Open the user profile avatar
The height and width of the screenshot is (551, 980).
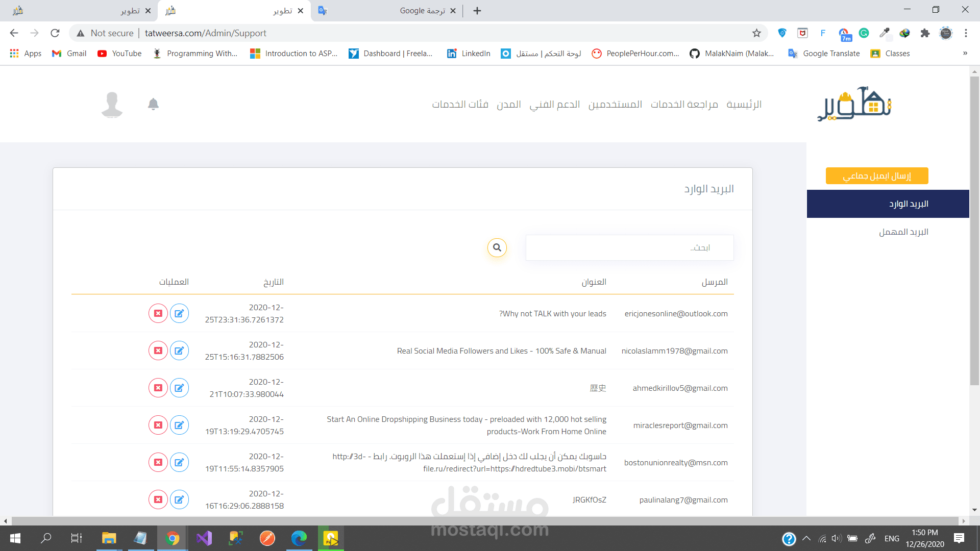click(x=112, y=105)
